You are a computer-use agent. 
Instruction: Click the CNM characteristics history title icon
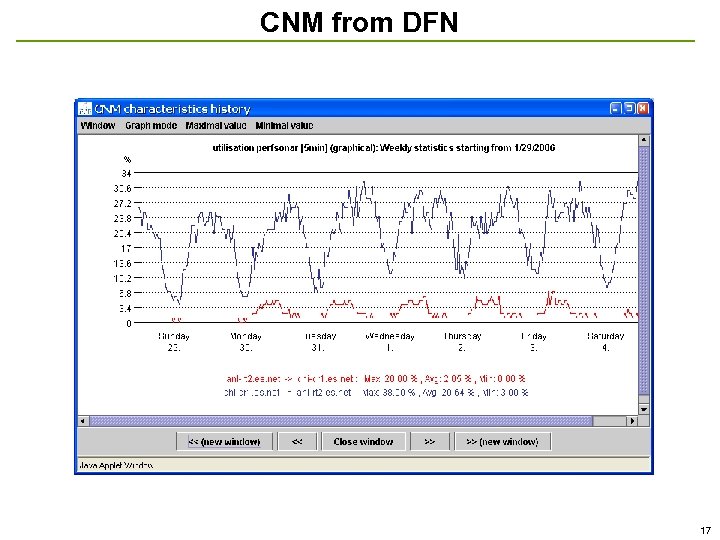point(85,109)
